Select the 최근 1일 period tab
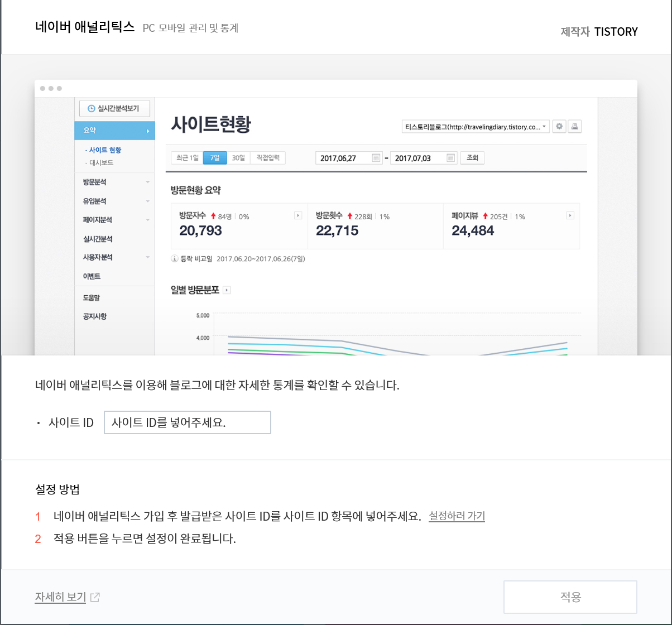This screenshot has height=625, width=672. [187, 158]
